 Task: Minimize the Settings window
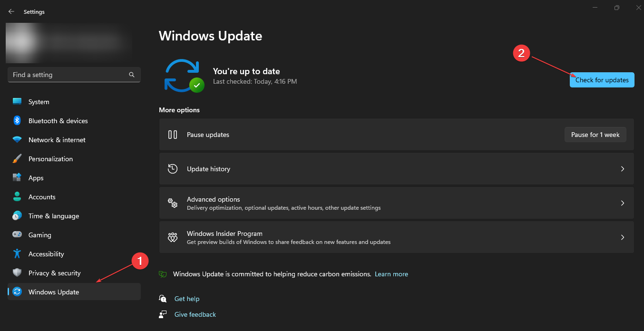[x=595, y=8]
